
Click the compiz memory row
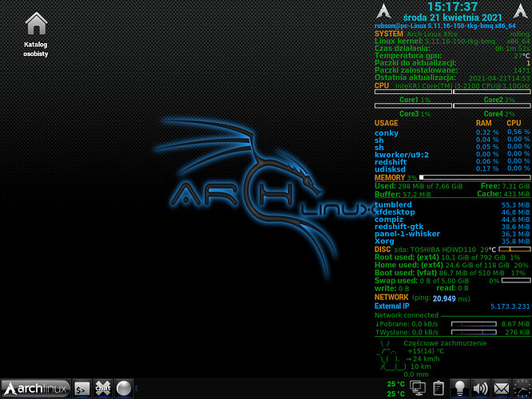pyautogui.click(x=452, y=219)
